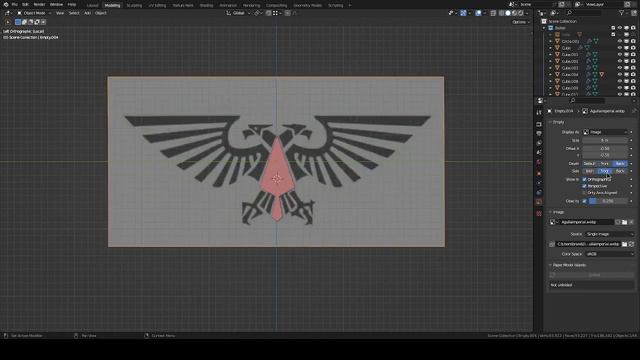This screenshot has width=640, height=360.
Task: Choose the extend selection mode icon
Action: [24, 22]
